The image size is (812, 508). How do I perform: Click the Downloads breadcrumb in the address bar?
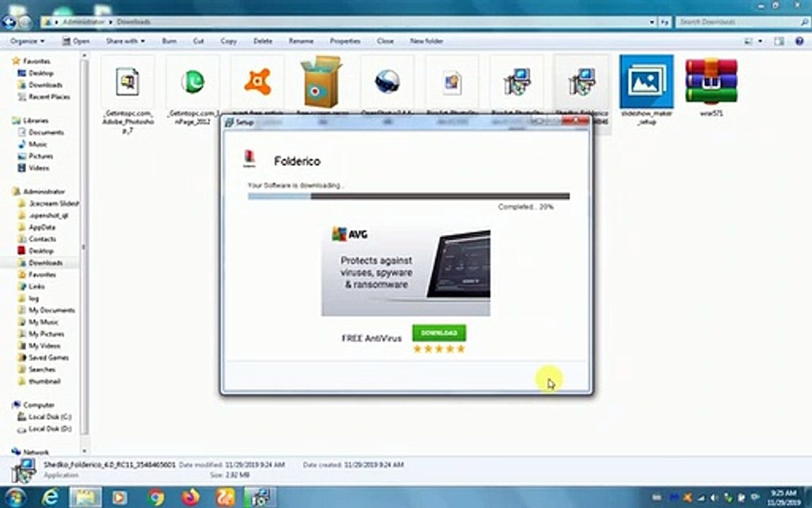click(134, 22)
